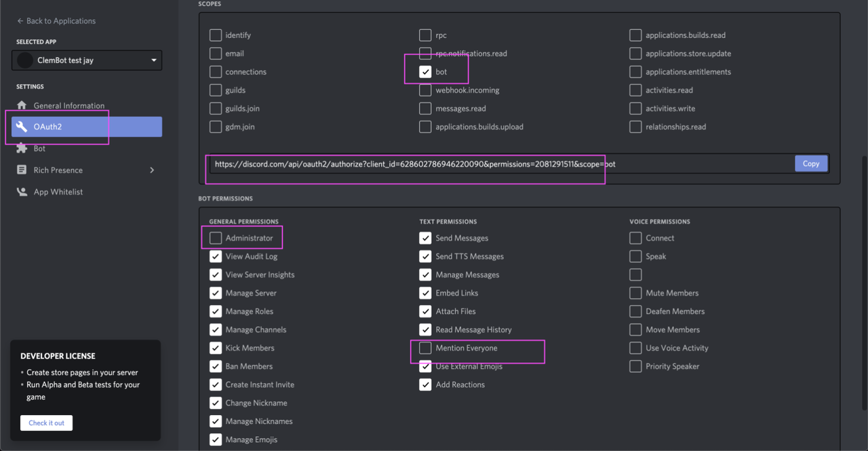This screenshot has height=451, width=868.
Task: Toggle the Connect voice permission
Action: tap(635, 238)
